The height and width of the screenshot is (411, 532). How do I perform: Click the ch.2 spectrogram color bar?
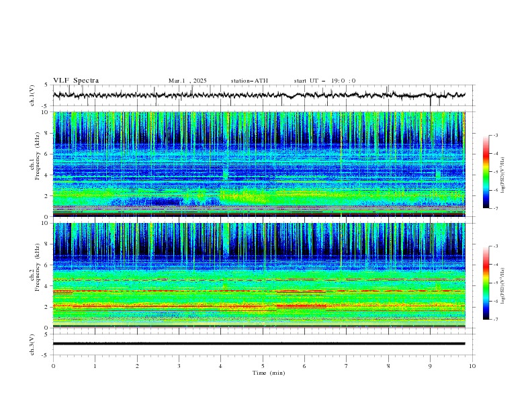tap(486, 283)
